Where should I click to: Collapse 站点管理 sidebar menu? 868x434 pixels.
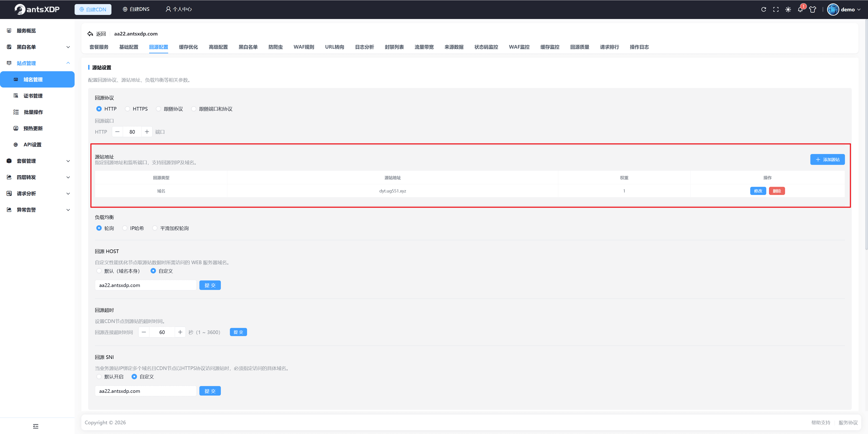pyautogui.click(x=37, y=63)
